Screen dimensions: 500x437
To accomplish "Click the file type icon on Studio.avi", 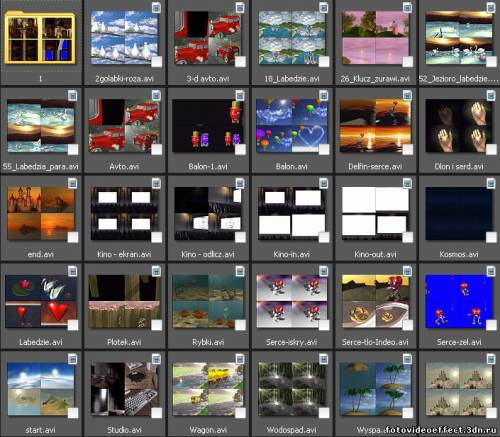I will click(x=156, y=359).
